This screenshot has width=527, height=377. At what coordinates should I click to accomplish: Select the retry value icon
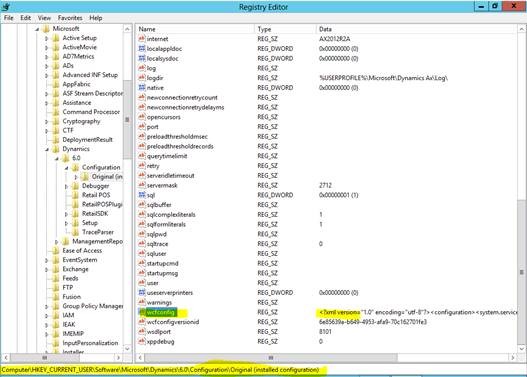point(142,165)
